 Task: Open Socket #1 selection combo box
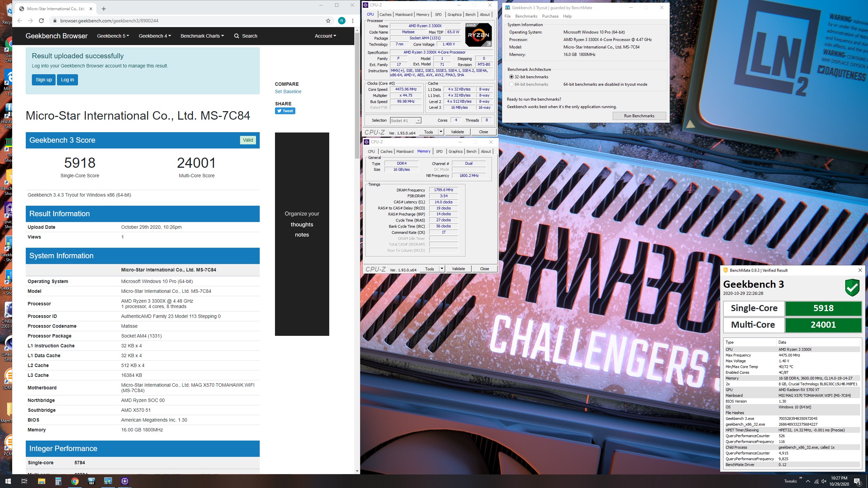pyautogui.click(x=406, y=120)
